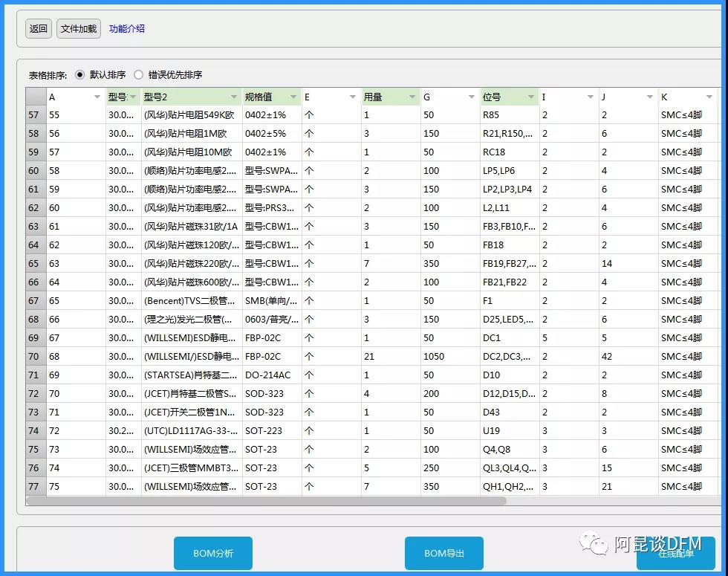Click cell (风华)贴片电阻549K欧
Screen dimensions: 728x576
(x=192, y=114)
